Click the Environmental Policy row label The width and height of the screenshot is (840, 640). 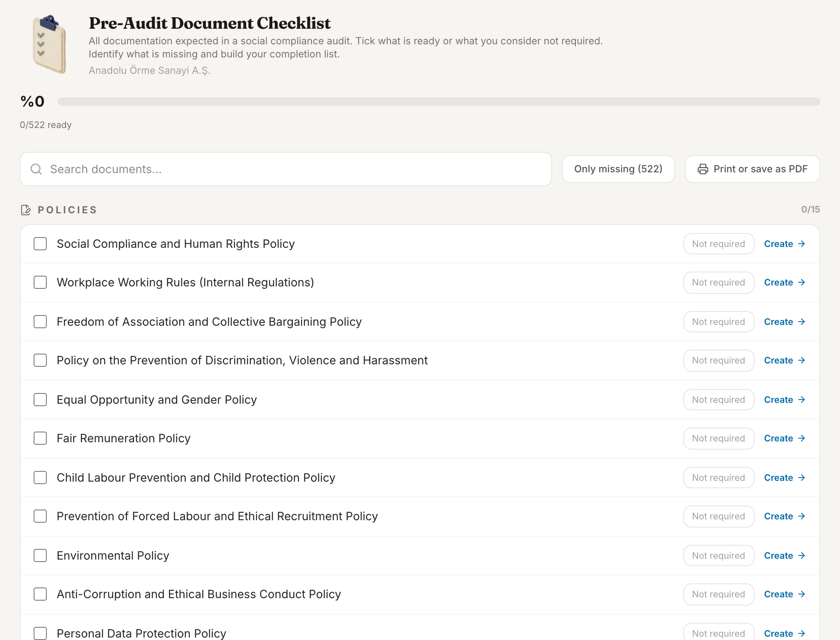[113, 555]
